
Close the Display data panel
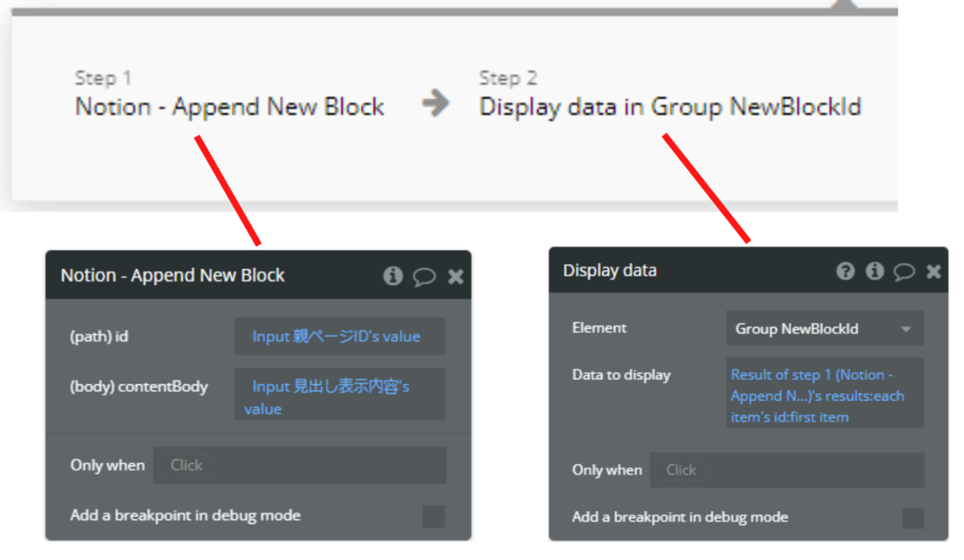(x=933, y=272)
